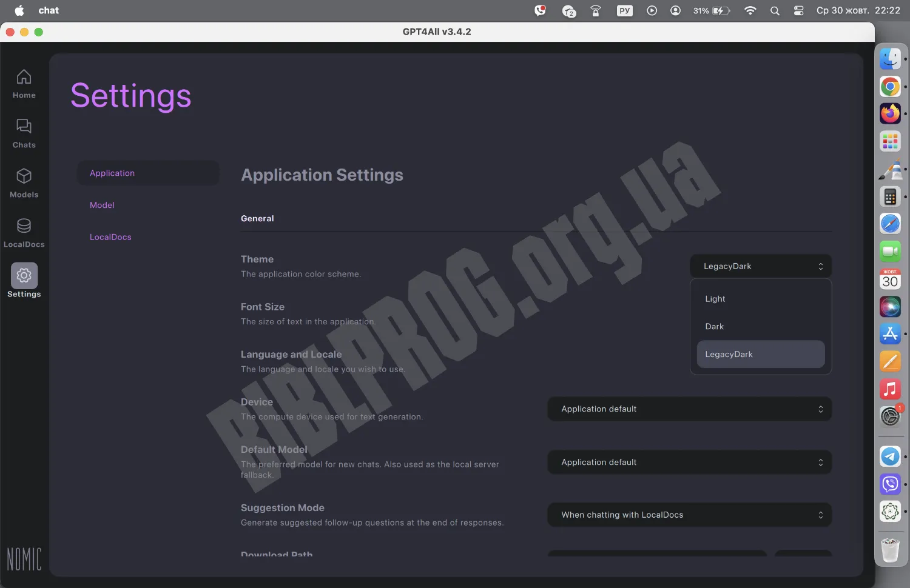
Task: Open Telegram from the Dock
Action: (890, 456)
